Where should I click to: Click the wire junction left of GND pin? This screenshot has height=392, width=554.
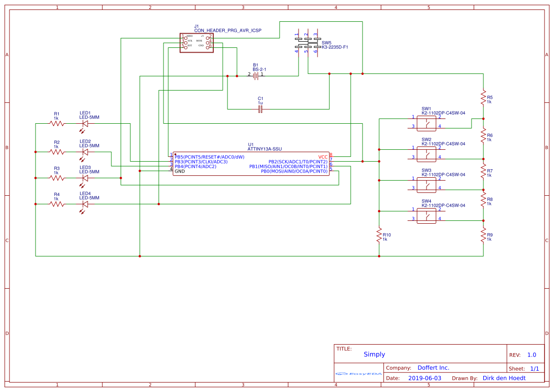[x=140, y=171]
